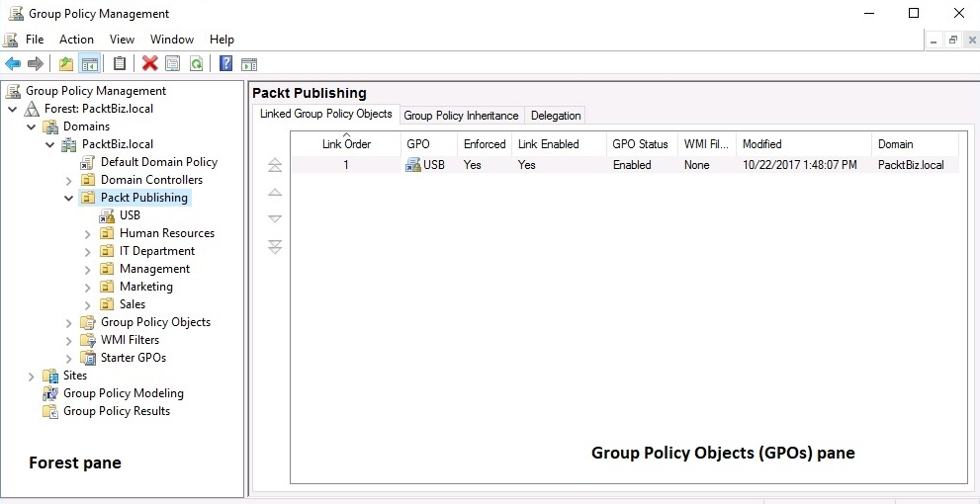The image size is (980, 504).
Task: Toggle Show/Hide Action Pane icon
Action: point(249,64)
